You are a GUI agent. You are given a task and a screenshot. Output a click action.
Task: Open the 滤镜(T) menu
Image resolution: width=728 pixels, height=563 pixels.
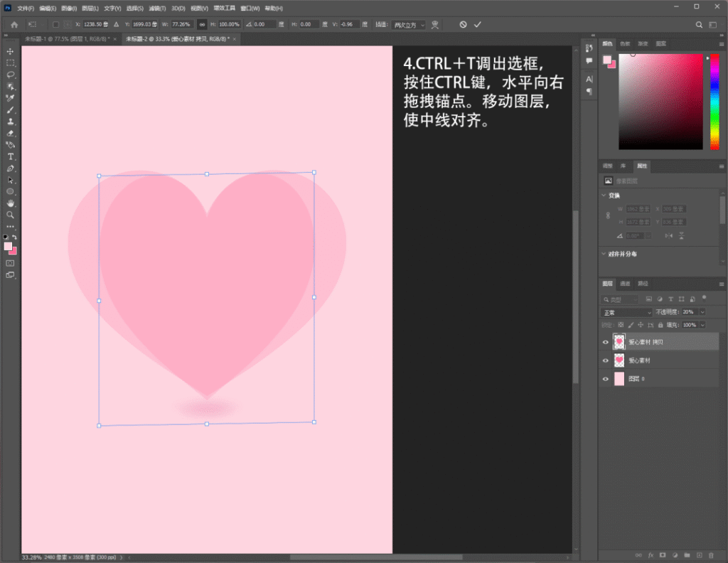point(157,9)
